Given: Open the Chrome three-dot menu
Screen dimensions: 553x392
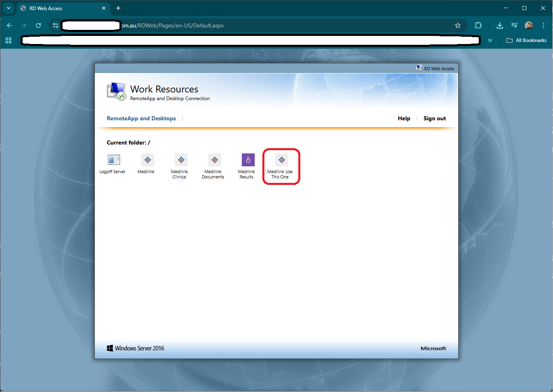Looking at the screenshot, I should 543,25.
